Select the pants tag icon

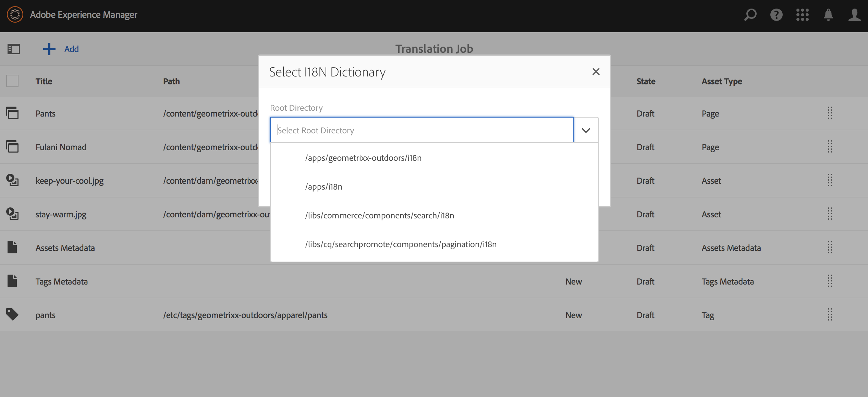tap(12, 315)
